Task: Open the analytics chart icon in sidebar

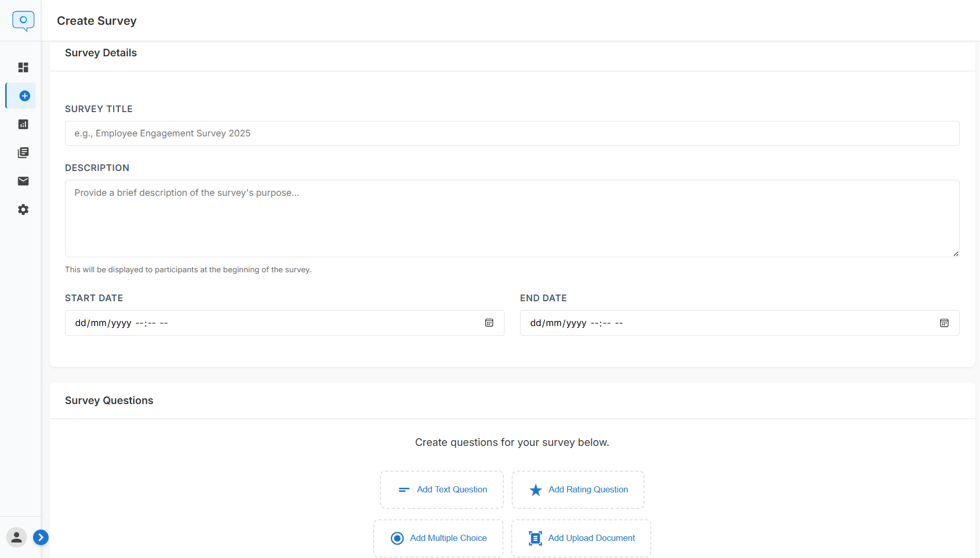Action: pos(23,125)
